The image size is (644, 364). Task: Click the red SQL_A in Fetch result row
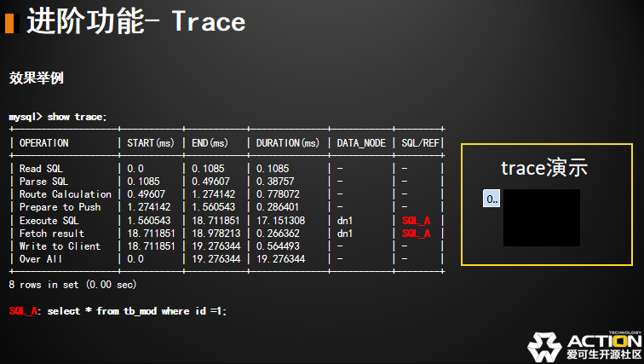point(416,234)
